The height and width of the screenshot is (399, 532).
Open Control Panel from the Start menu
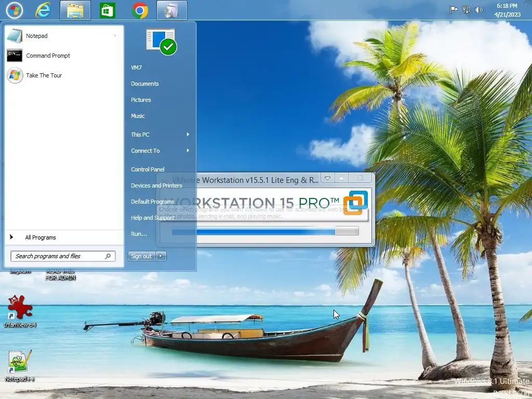coord(148,169)
